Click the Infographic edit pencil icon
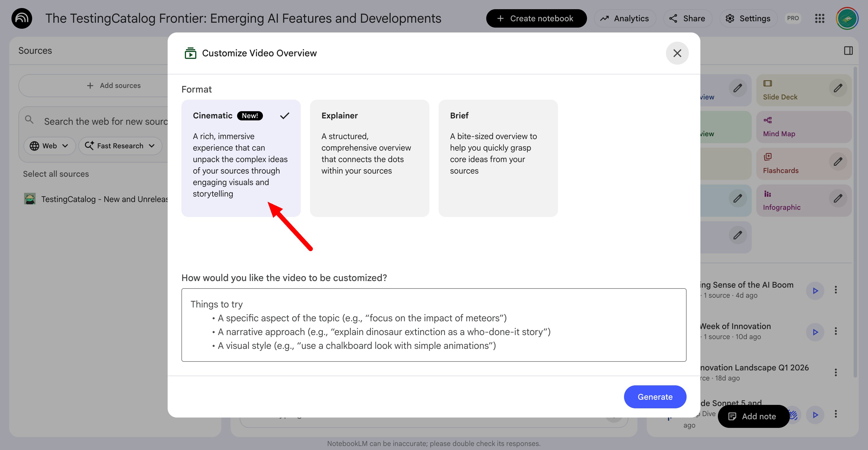This screenshot has height=450, width=868. coord(838,199)
